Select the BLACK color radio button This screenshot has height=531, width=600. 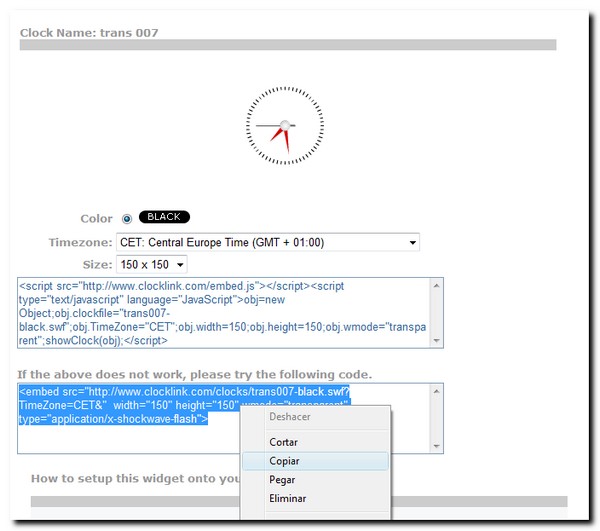click(127, 218)
